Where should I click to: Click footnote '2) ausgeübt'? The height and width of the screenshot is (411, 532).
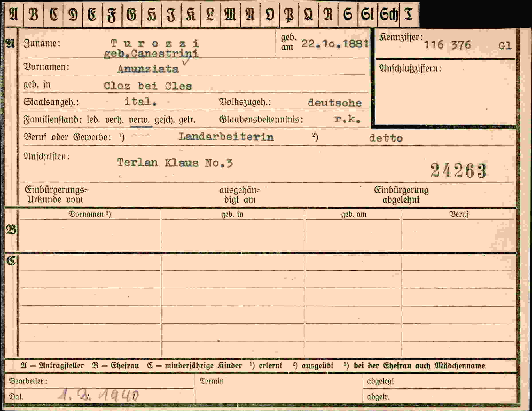[313, 366]
